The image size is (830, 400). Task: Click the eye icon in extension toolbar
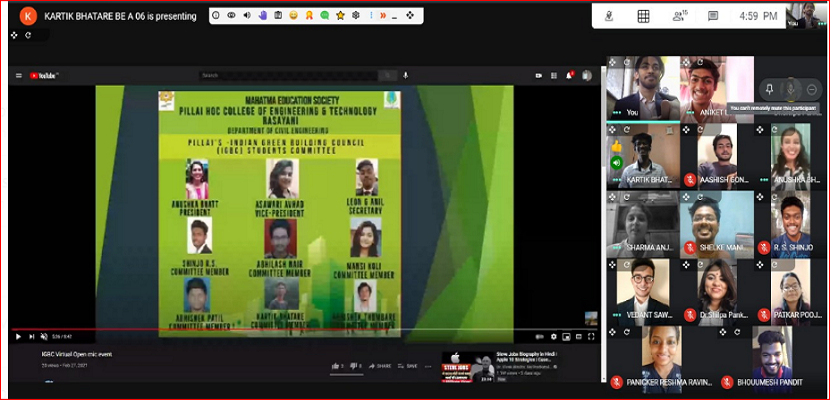(231, 16)
